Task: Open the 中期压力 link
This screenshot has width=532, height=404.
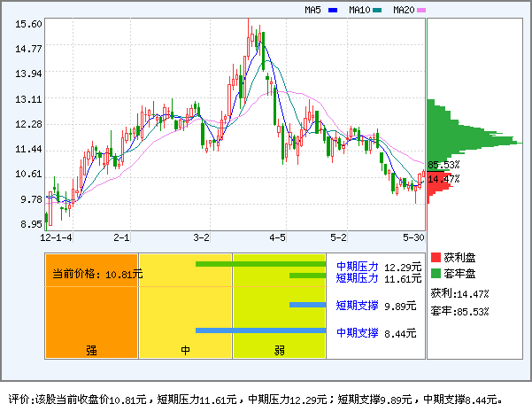Action: (357, 266)
